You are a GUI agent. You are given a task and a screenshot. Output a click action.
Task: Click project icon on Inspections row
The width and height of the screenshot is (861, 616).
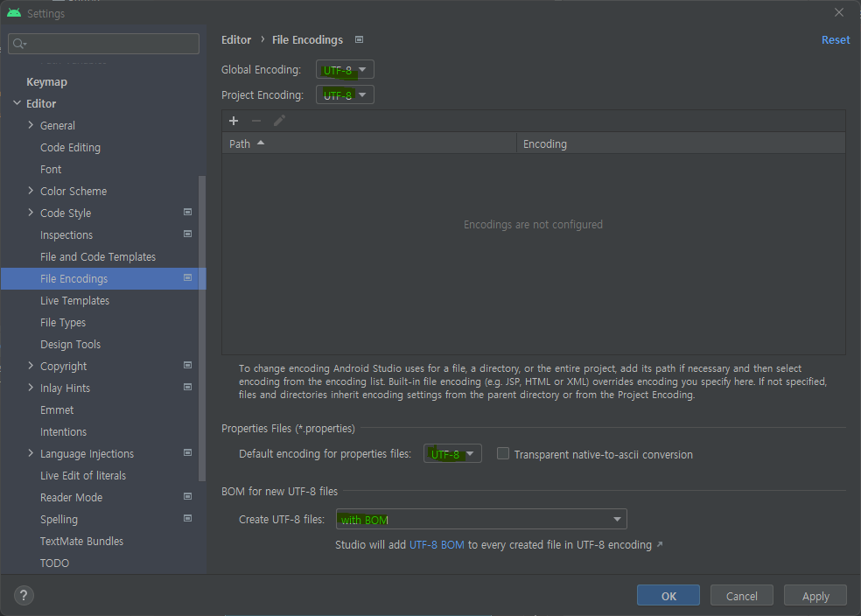188,234
